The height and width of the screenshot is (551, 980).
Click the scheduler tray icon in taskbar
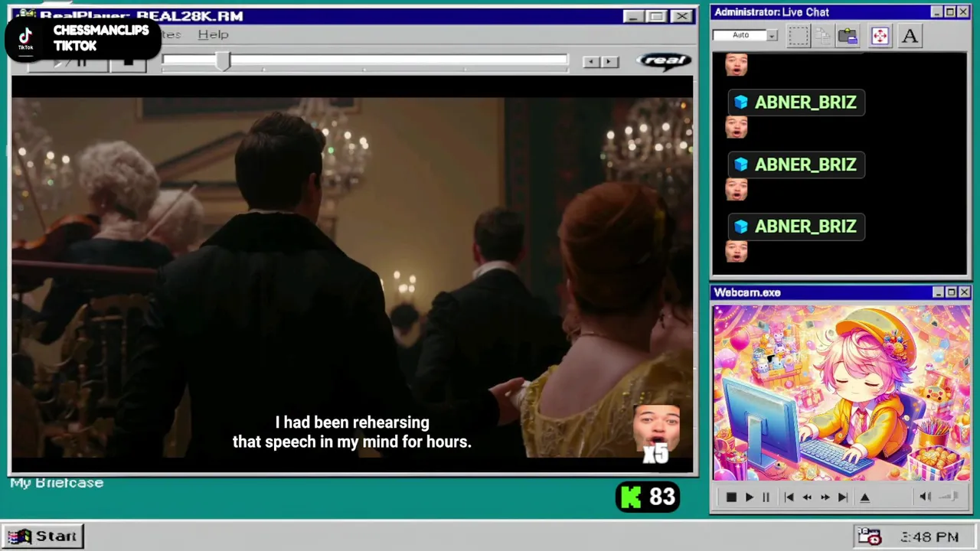pyautogui.click(x=869, y=536)
